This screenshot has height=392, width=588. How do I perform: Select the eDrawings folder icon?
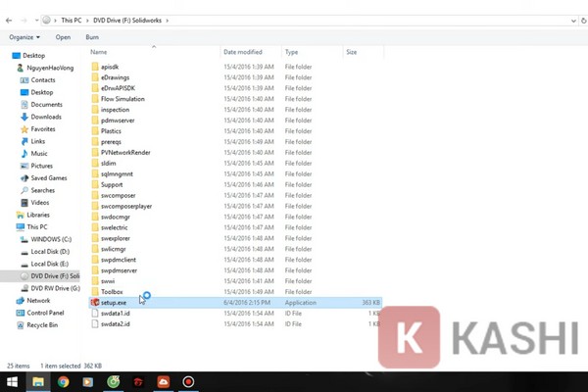pyautogui.click(x=95, y=77)
